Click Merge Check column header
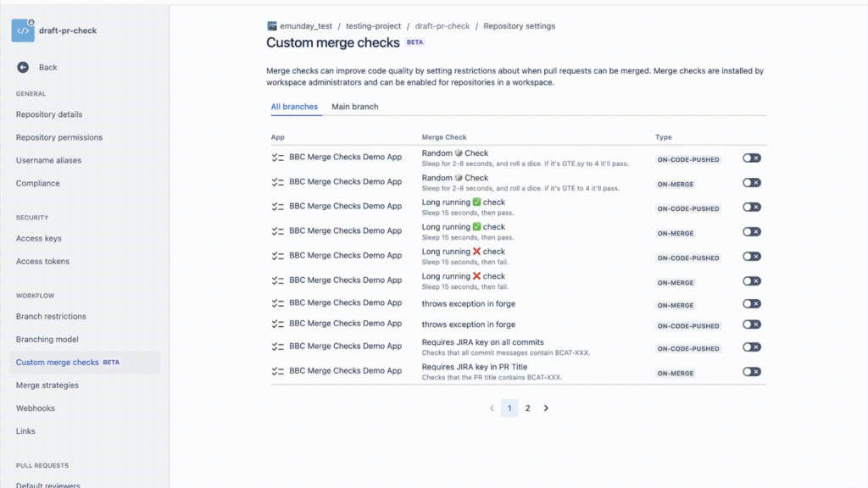The height and width of the screenshot is (488, 868). click(x=444, y=137)
